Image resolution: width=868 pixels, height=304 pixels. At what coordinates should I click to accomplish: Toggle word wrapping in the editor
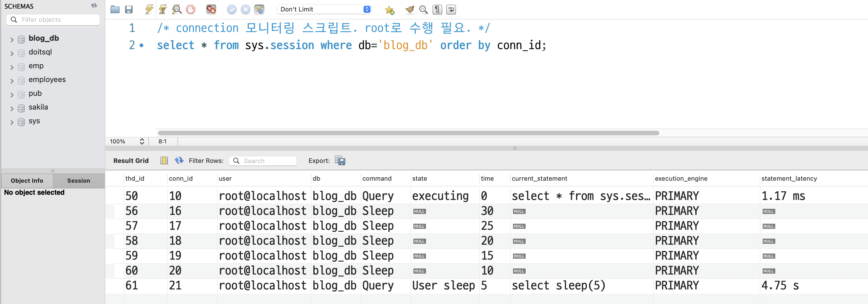pyautogui.click(x=451, y=9)
